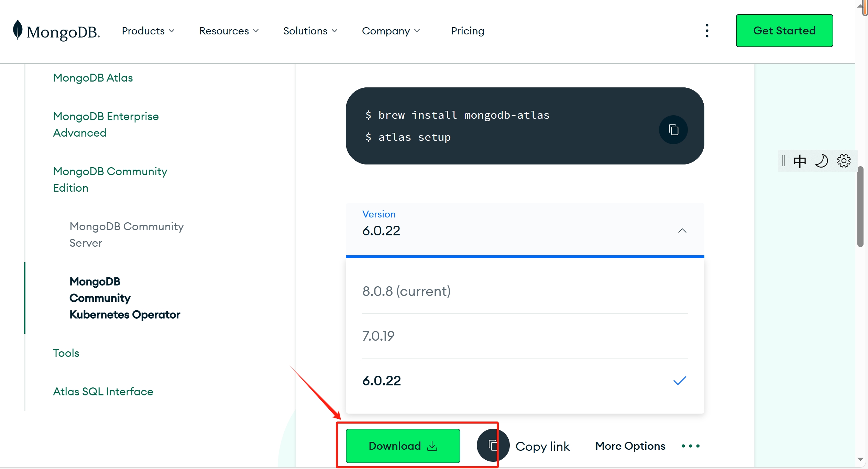Toggle dark mode with the moon icon
This screenshot has width=868, height=469.
tap(822, 161)
